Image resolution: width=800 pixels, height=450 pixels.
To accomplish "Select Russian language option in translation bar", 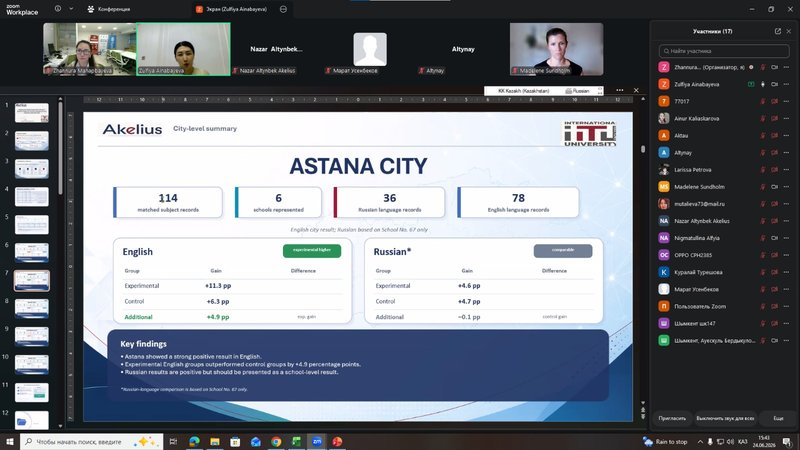I will tap(577, 90).
